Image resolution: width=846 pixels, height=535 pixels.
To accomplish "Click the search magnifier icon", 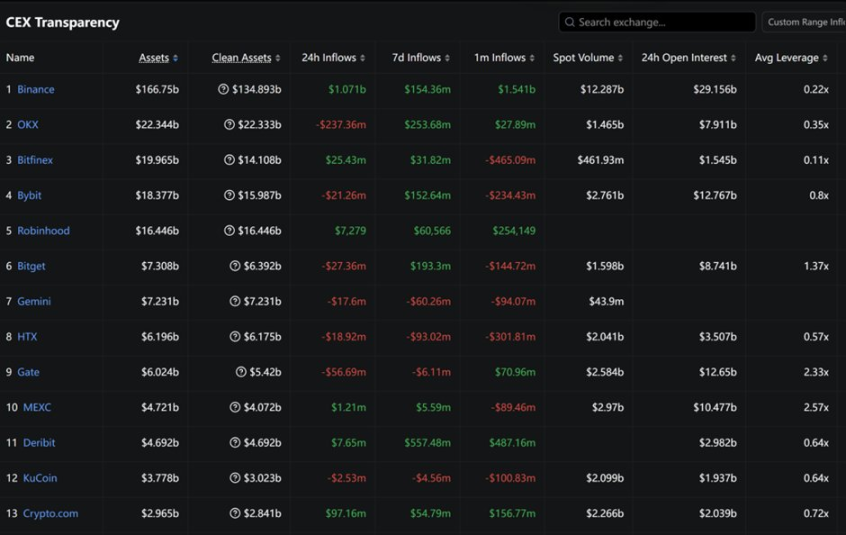I will 570,22.
